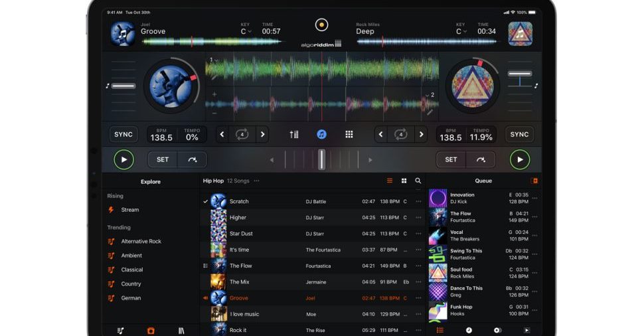Click left deck tempo fader handle

tap(123, 86)
